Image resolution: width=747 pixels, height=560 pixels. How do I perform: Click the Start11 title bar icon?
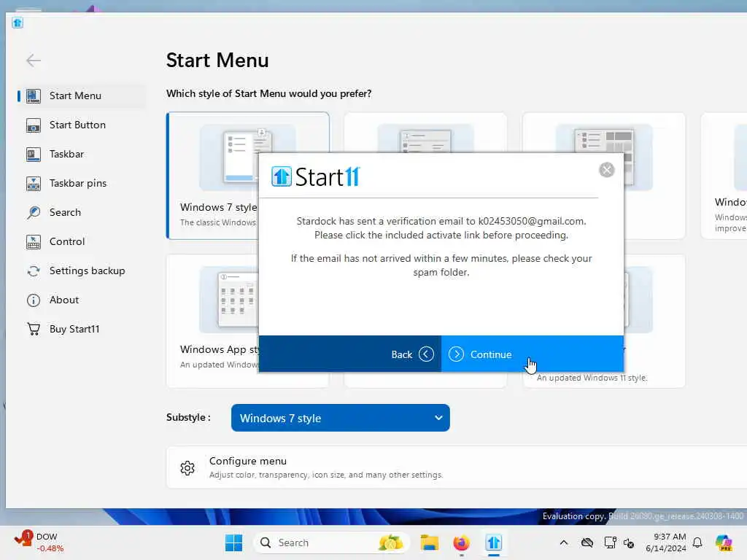click(18, 23)
